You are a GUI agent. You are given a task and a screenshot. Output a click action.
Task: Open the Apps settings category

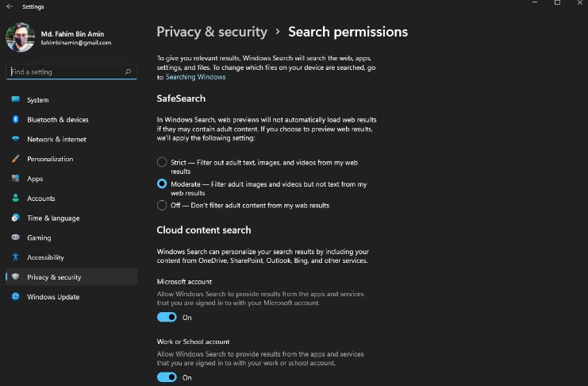tap(71, 179)
